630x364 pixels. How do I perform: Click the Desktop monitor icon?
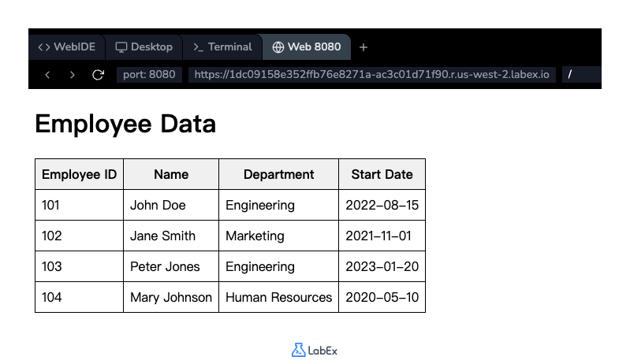(121, 47)
